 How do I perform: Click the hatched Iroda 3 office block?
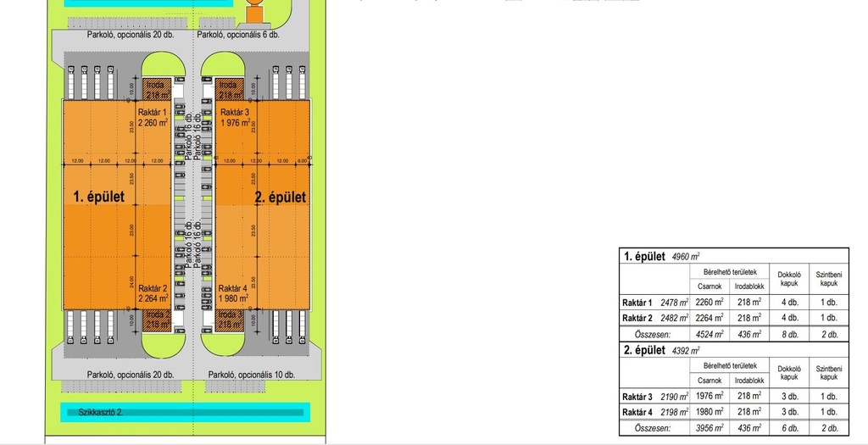click(x=230, y=320)
